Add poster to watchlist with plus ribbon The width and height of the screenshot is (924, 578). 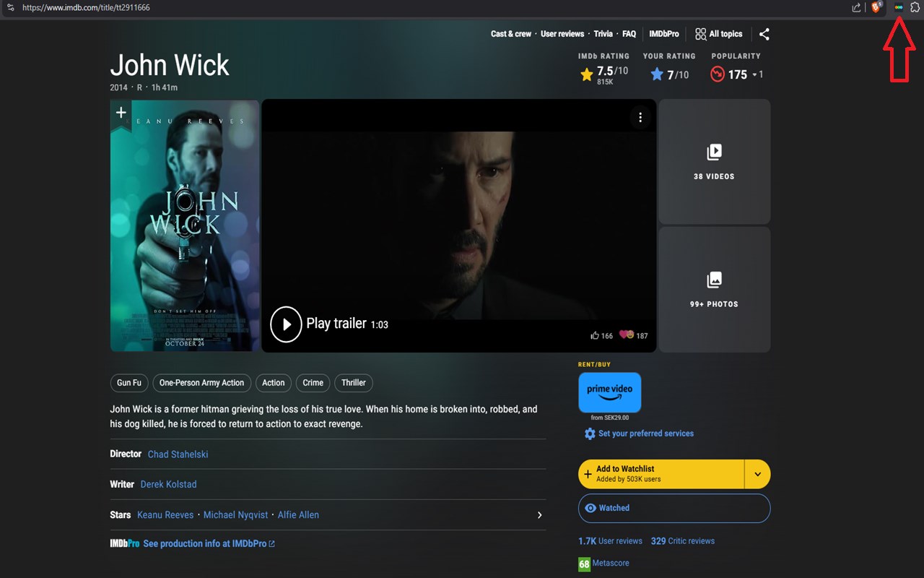(121, 113)
